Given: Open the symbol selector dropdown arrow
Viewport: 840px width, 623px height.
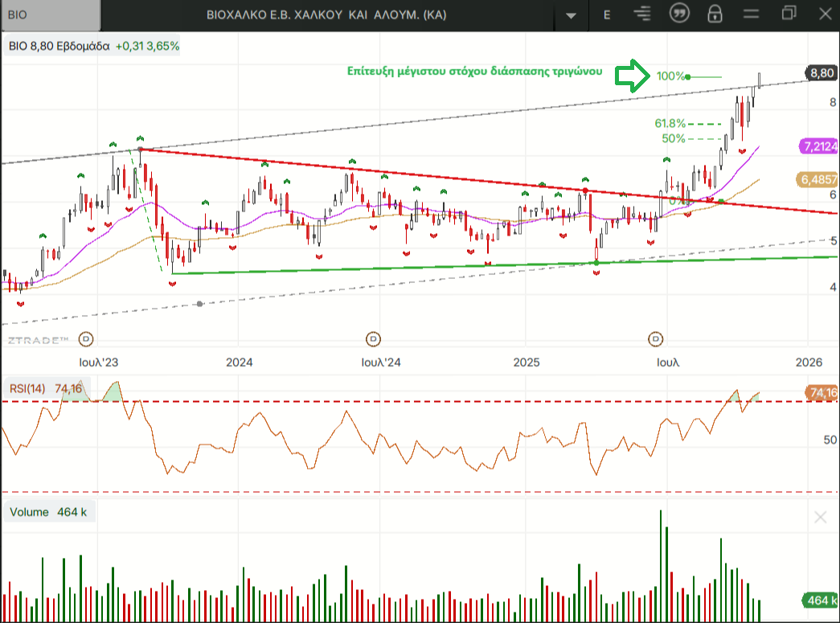Looking at the screenshot, I should [x=572, y=14].
